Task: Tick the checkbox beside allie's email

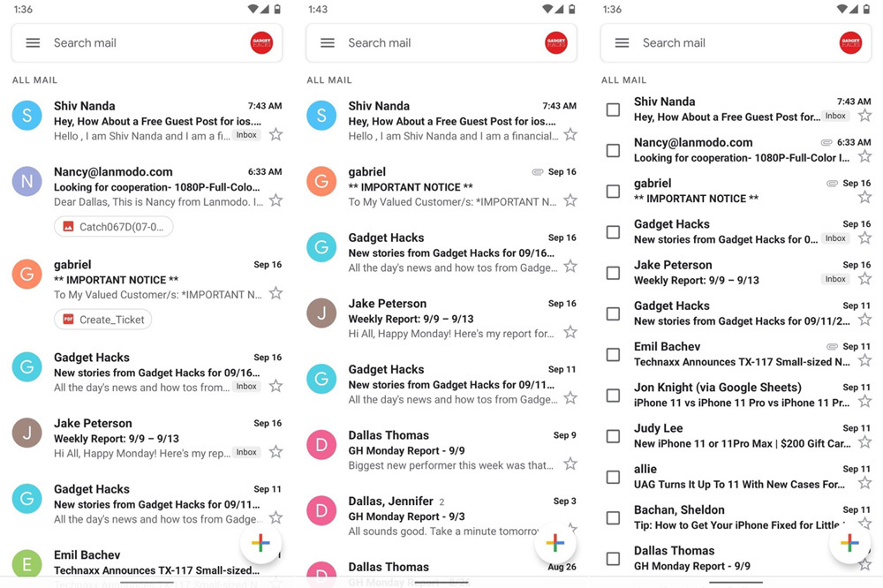Action: pyautogui.click(x=613, y=477)
